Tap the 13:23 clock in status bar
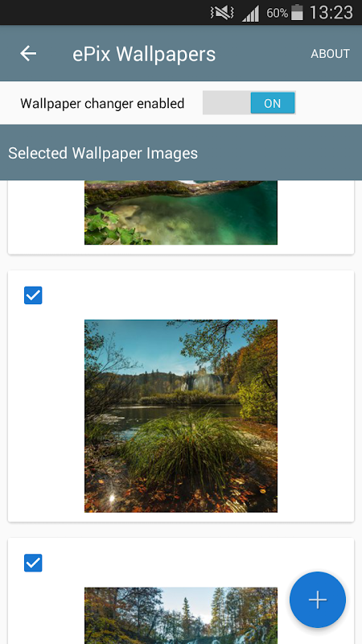 tap(331, 13)
